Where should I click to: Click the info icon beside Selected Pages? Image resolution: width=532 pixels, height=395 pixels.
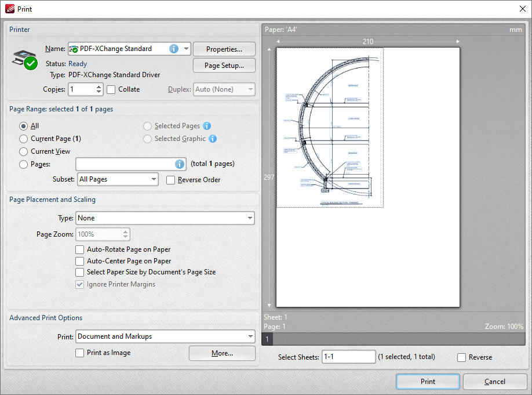(207, 126)
